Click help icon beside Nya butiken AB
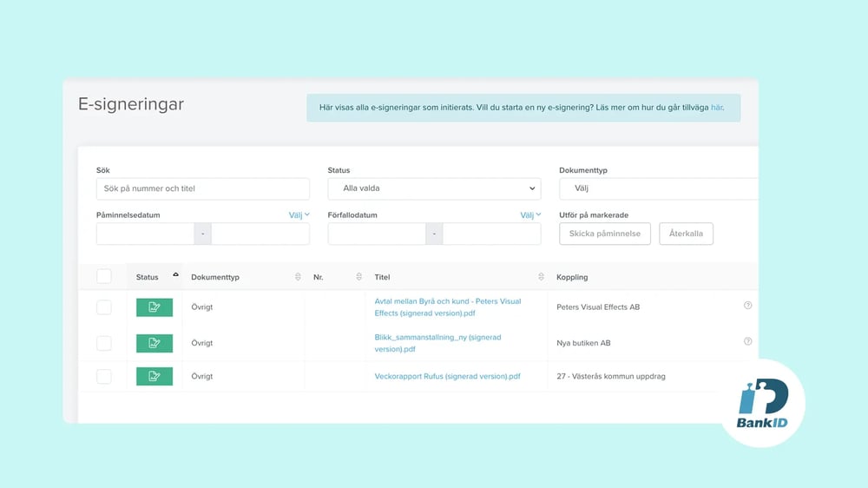 coord(747,341)
